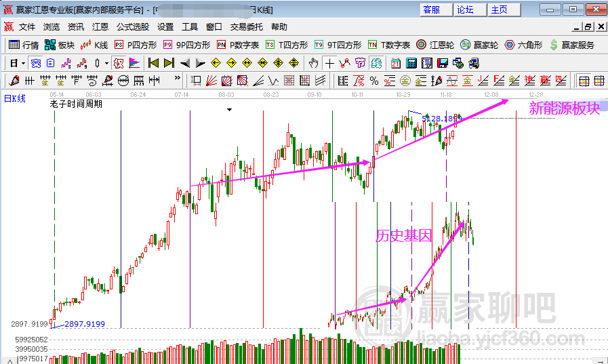Viewport: 608px width, 364px height.
Task: Click the floppy disk save icon
Action: click(x=443, y=63)
